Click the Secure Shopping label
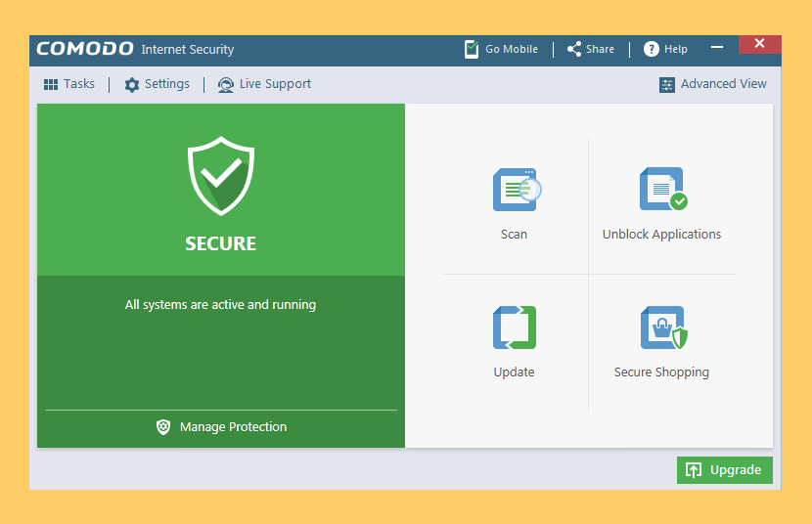The height and width of the screenshot is (524, 812). coord(661,371)
